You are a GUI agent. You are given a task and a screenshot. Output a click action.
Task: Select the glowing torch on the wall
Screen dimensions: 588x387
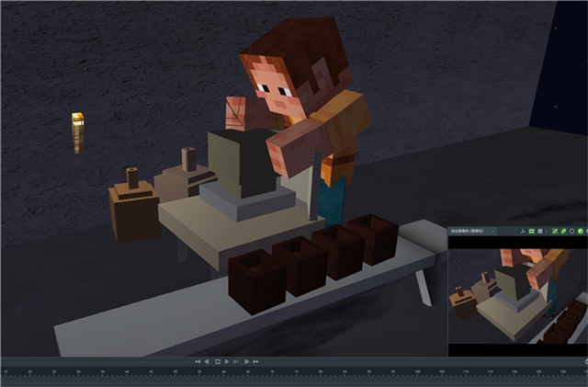pyautogui.click(x=77, y=132)
